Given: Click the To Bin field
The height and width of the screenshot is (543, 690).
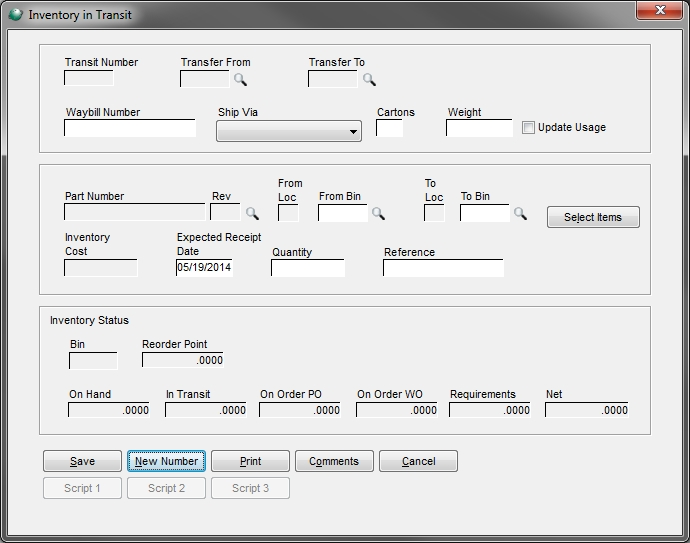Looking at the screenshot, I should click(485, 213).
